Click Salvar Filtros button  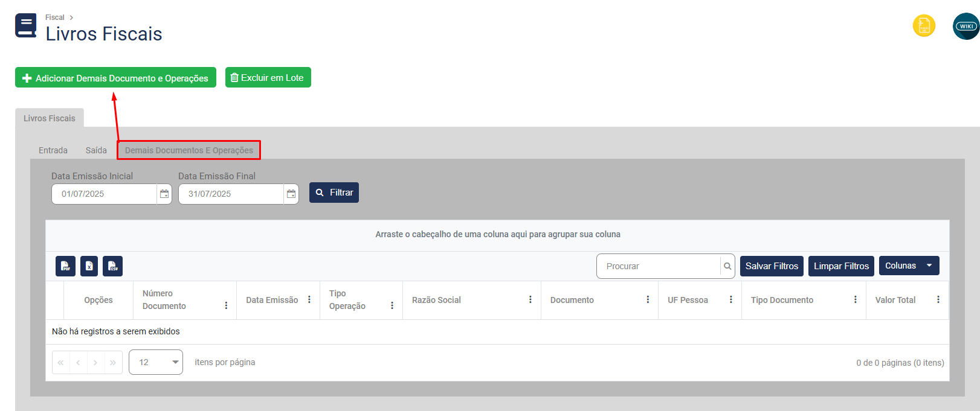(x=772, y=266)
